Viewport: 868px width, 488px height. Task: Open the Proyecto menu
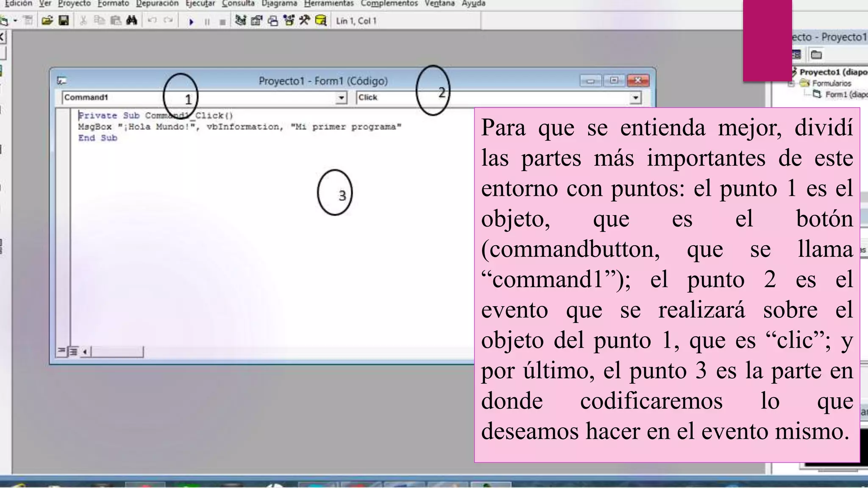pos(75,3)
